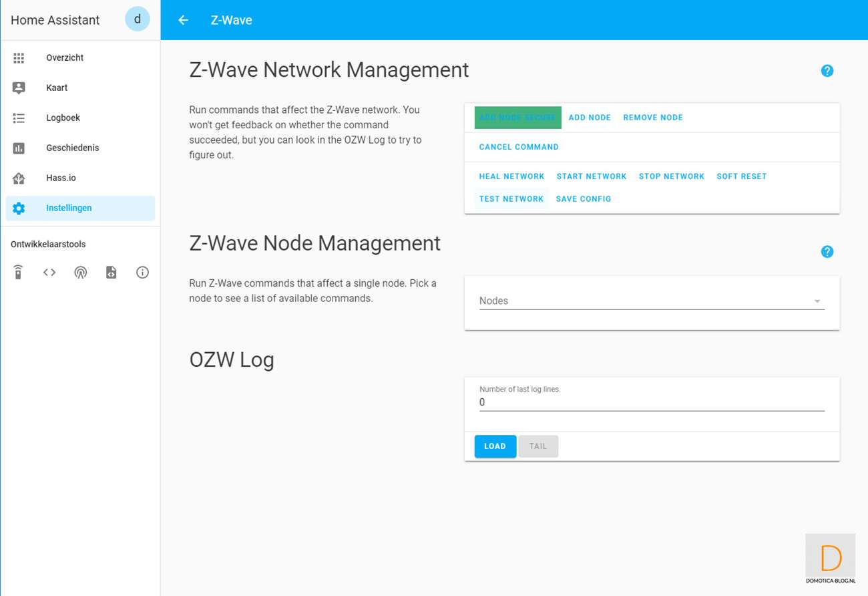Perform a Soft Reset
The image size is (868, 596).
[742, 176]
